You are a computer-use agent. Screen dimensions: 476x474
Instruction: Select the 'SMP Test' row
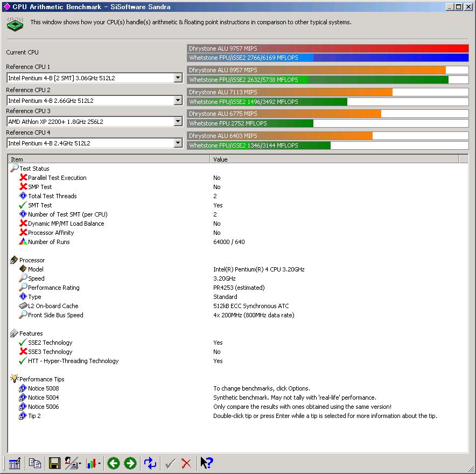pyautogui.click(x=36, y=187)
